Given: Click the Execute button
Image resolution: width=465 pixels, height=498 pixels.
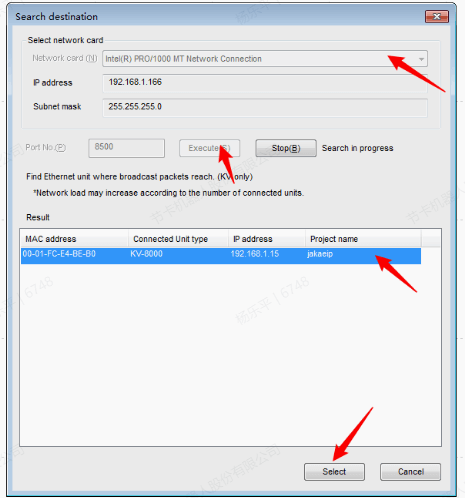Looking at the screenshot, I should pyautogui.click(x=209, y=148).
